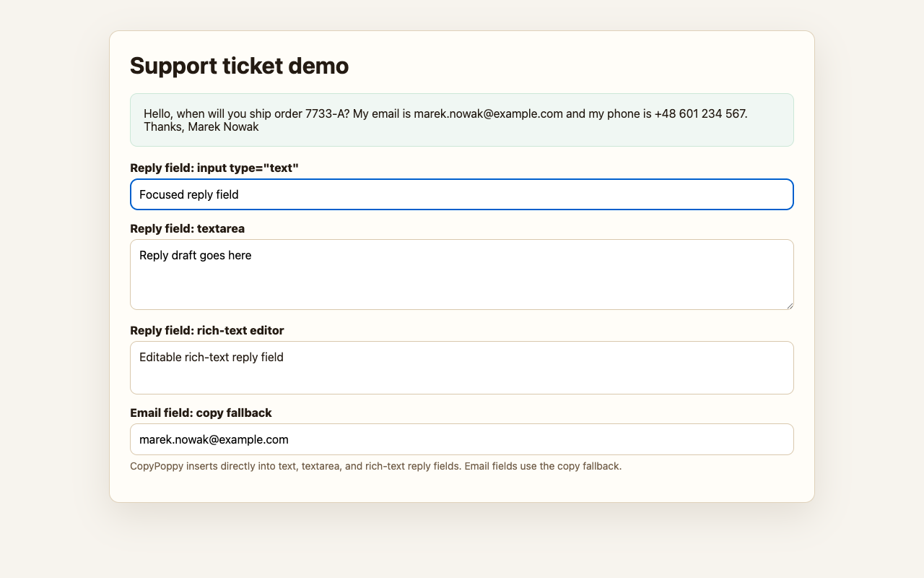This screenshot has height=578, width=924.
Task: Click the "Reply field: rich-text editor" label
Action: pyautogui.click(x=207, y=330)
